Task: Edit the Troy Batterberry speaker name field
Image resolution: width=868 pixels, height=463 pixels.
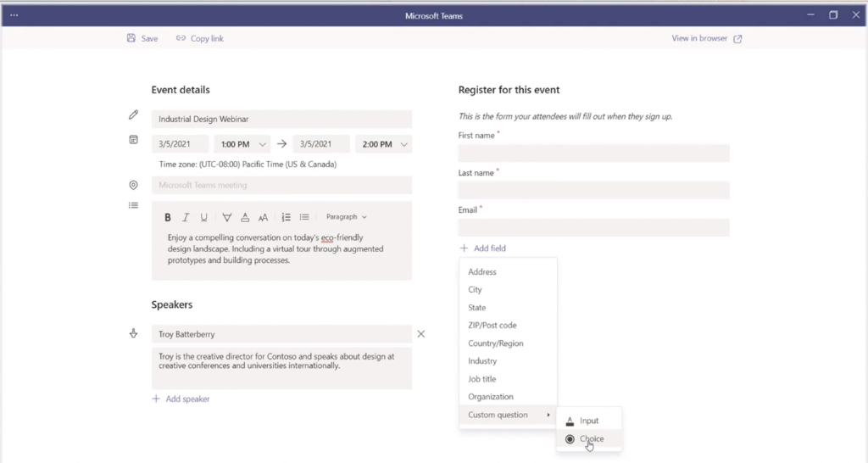Action: [x=281, y=334]
